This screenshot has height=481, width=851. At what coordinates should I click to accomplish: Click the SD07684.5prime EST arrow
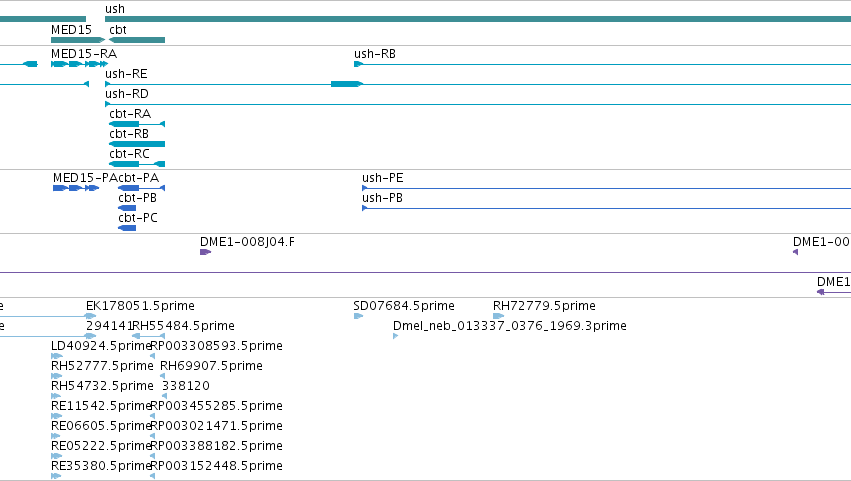pos(358,316)
